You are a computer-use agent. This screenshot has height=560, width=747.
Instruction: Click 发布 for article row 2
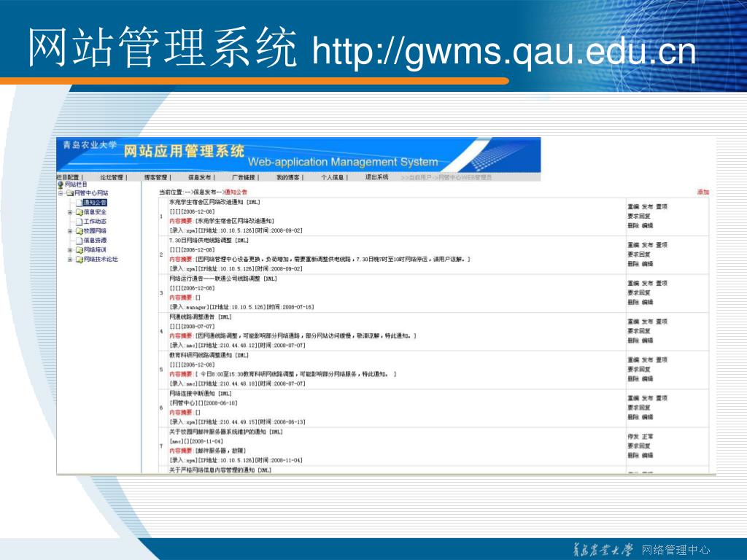tap(648, 245)
